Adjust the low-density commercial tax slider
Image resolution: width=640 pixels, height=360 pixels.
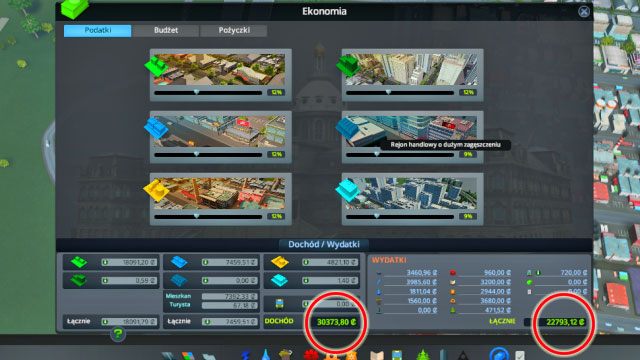(x=208, y=155)
